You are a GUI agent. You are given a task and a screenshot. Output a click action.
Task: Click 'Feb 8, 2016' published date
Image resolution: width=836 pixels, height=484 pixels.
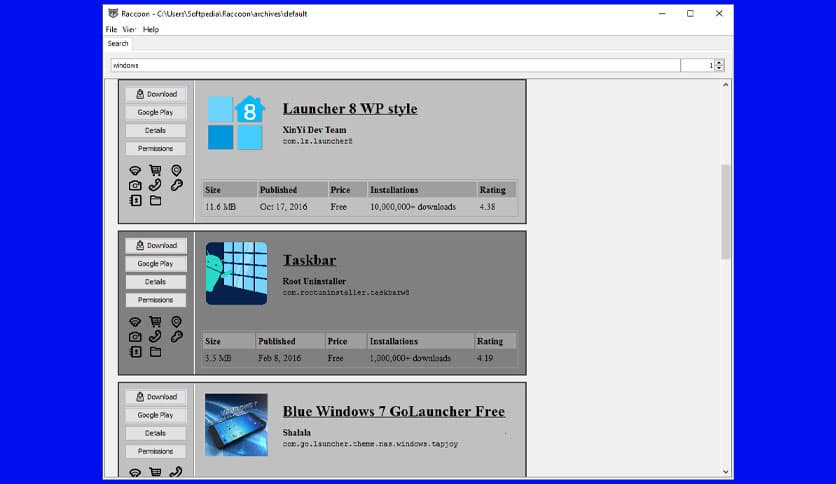[x=279, y=358]
